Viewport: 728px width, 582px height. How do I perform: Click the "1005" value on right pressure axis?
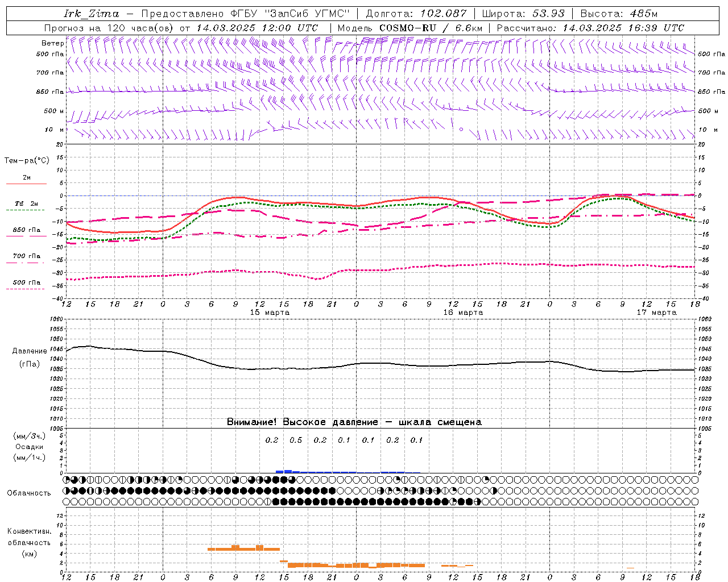pyautogui.click(x=706, y=428)
